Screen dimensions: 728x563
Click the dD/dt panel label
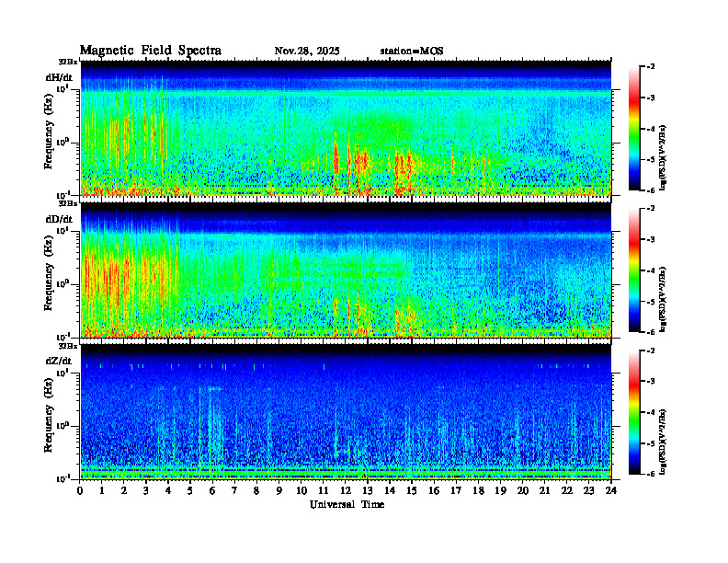pyautogui.click(x=59, y=219)
